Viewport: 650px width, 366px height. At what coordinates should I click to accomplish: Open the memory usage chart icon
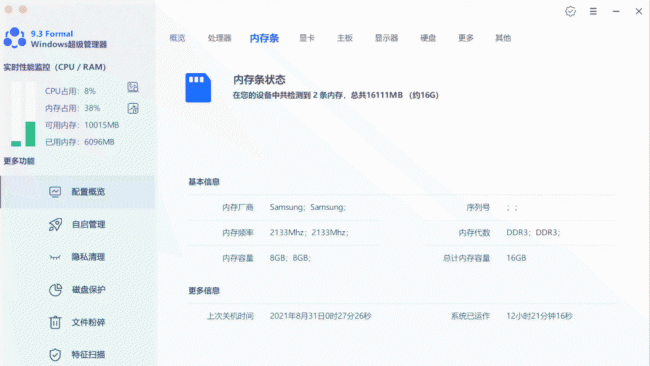coord(133,108)
